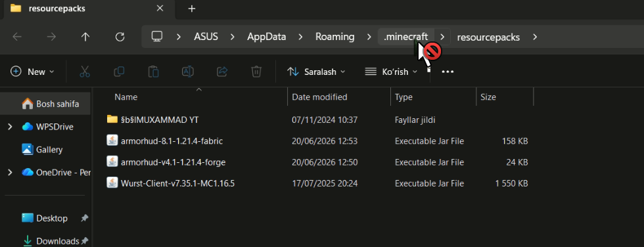The width and height of the screenshot is (644, 247).
Task: Click Roaming in the address path
Action: (x=334, y=37)
